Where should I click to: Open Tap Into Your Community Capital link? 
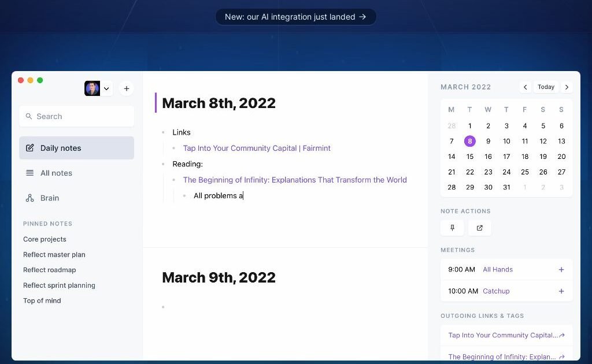pos(257,148)
